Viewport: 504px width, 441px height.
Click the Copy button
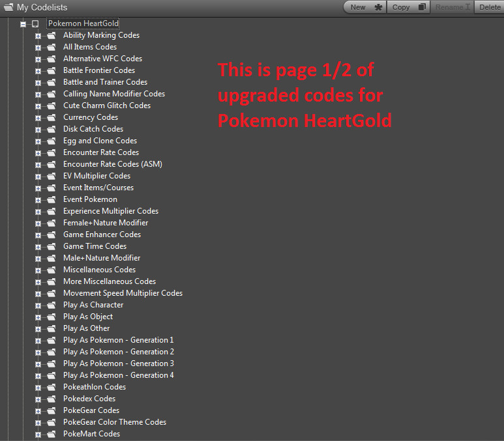408,7
